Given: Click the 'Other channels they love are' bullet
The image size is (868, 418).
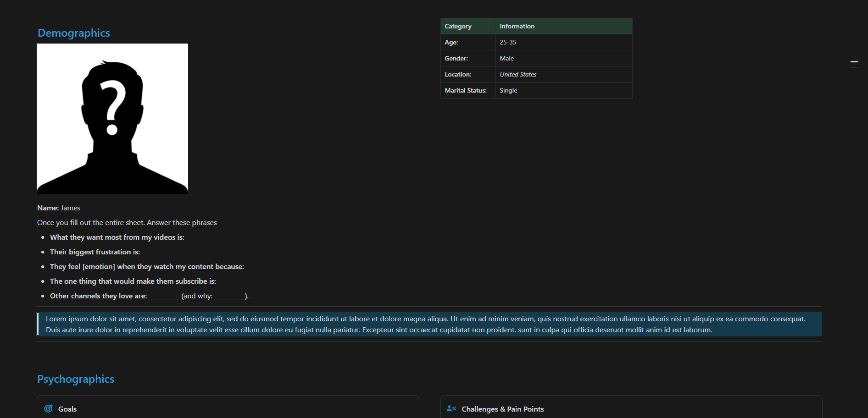Looking at the screenshot, I should (x=149, y=296).
